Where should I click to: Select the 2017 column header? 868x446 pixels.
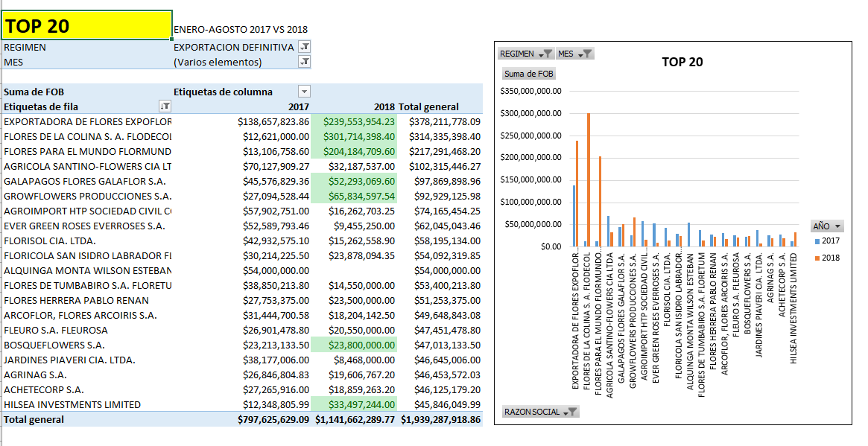click(x=298, y=106)
